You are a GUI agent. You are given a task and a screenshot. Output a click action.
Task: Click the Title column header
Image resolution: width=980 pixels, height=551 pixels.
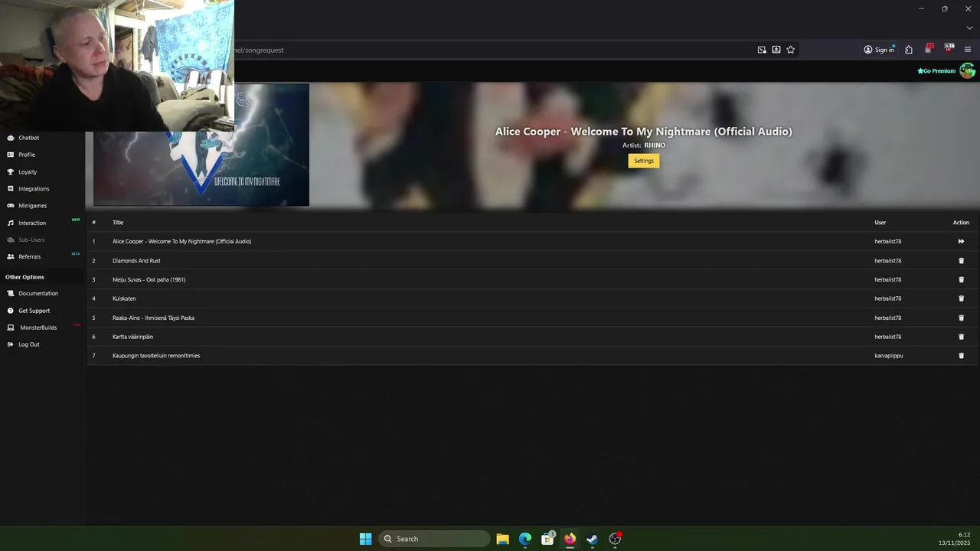tap(118, 223)
